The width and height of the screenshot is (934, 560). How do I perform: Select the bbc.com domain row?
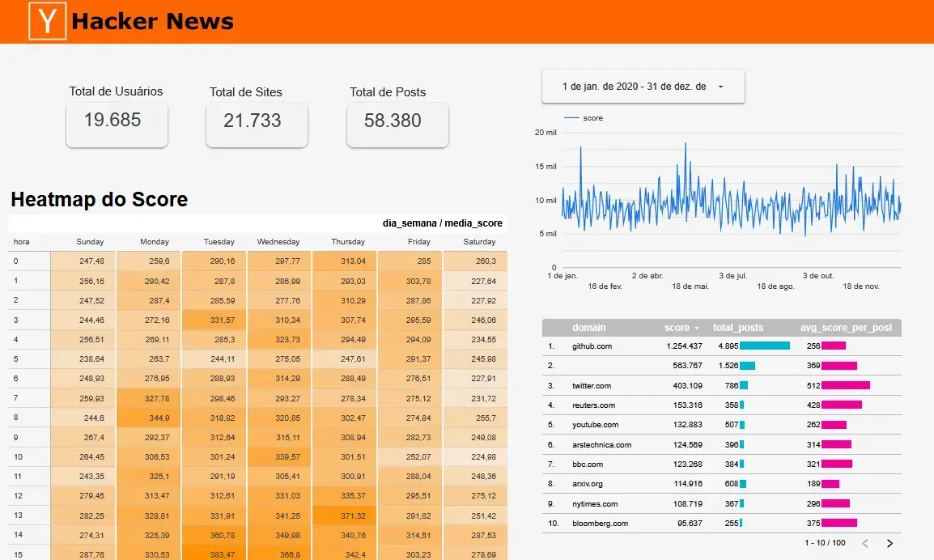721,464
